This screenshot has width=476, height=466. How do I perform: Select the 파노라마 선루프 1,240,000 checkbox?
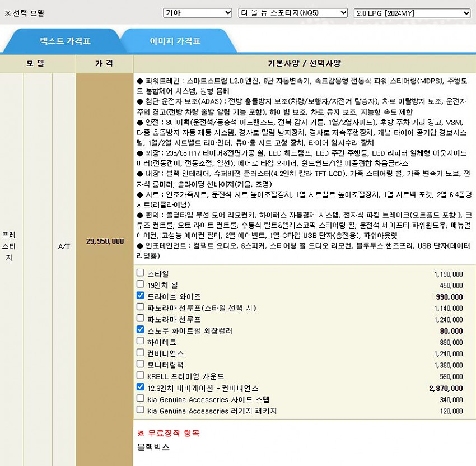point(141,319)
